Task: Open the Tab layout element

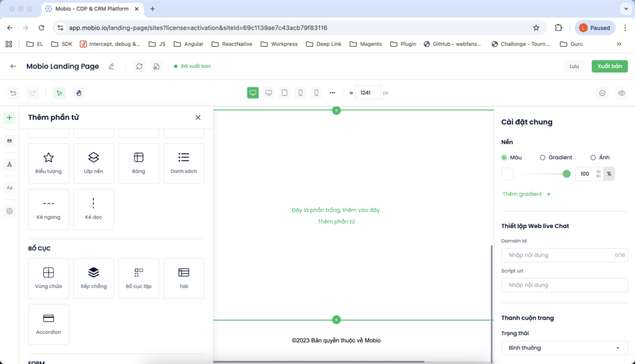Action: pos(184,278)
